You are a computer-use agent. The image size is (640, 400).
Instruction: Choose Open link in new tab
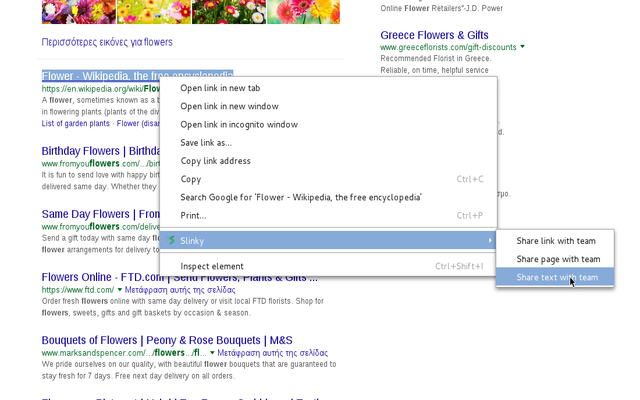click(328, 88)
